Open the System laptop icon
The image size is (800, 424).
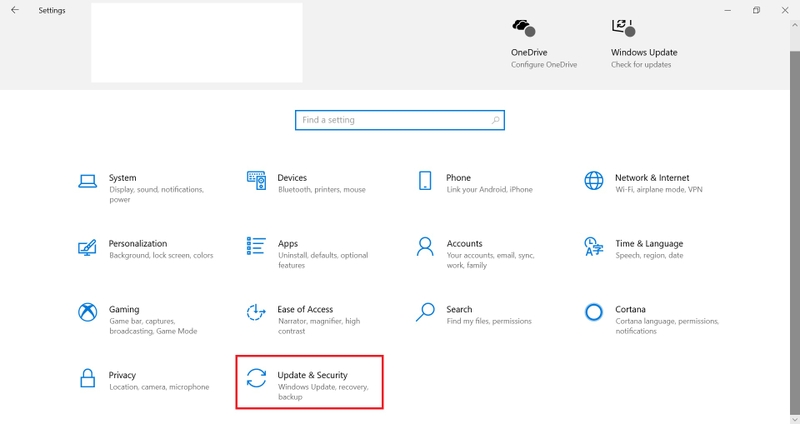pos(87,181)
